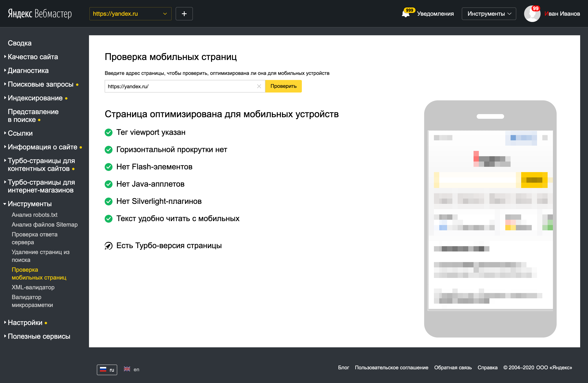Open Удаление страниц из поиска tool
The image size is (588, 383).
click(41, 256)
